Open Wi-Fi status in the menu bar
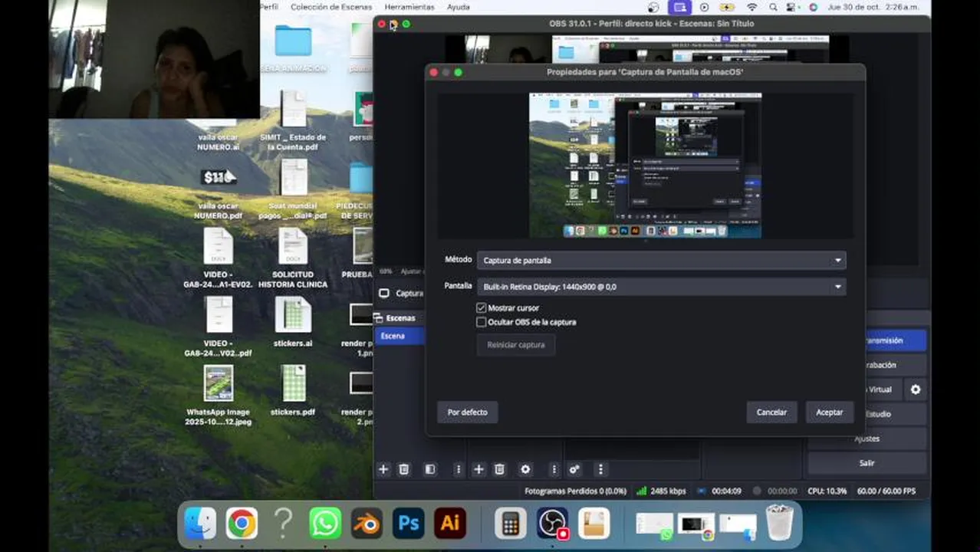This screenshot has height=552, width=980. click(751, 7)
